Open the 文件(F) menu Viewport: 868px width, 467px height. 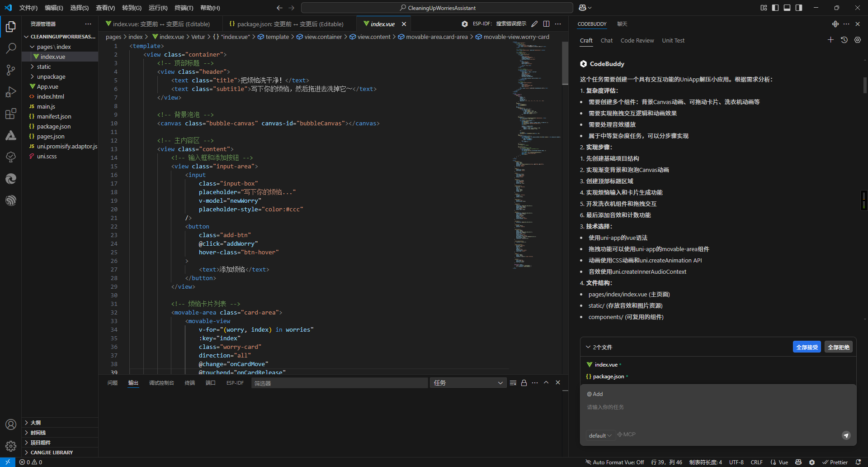click(28, 8)
